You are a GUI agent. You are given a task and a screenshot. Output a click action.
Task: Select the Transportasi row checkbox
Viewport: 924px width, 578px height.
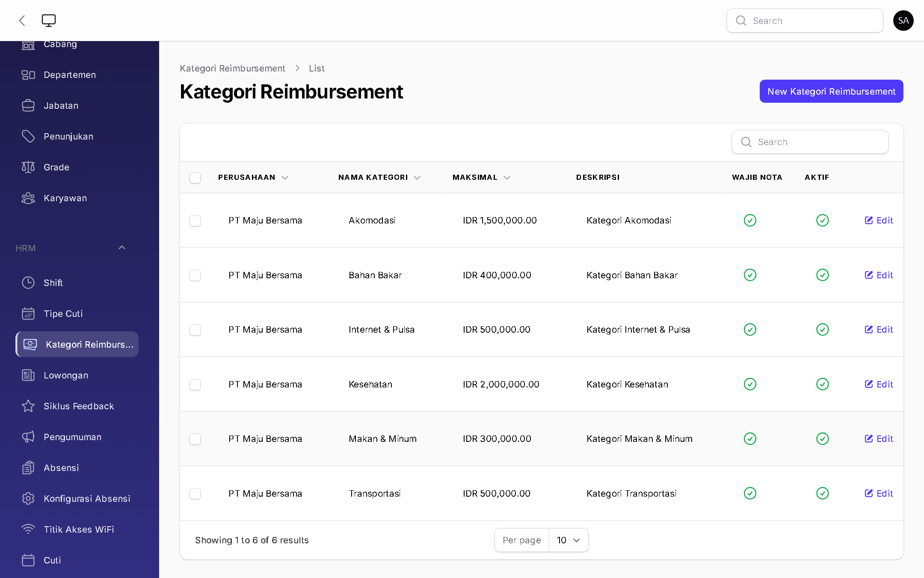click(x=195, y=494)
